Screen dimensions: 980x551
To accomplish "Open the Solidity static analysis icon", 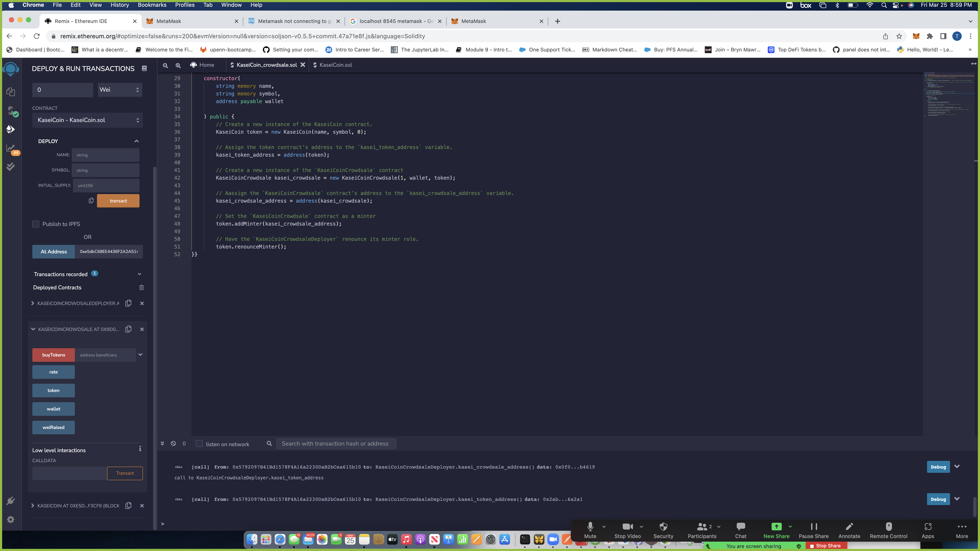I will click(x=11, y=148).
